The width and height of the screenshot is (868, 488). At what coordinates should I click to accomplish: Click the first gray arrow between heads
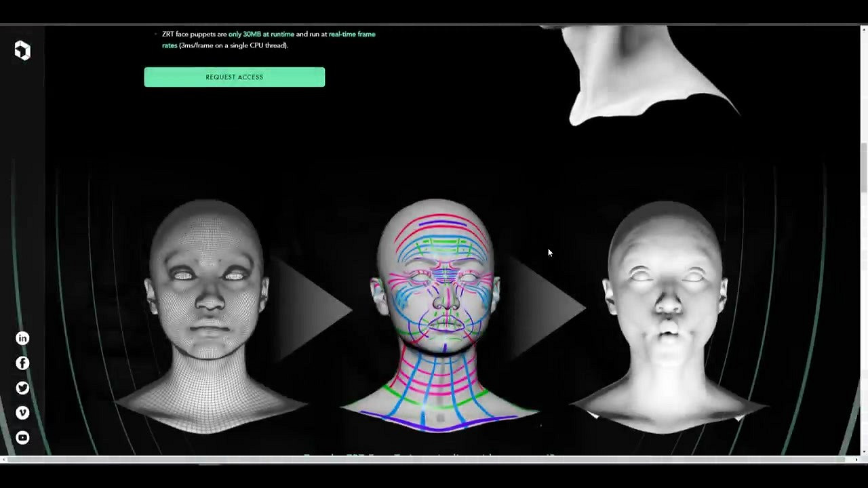point(312,310)
